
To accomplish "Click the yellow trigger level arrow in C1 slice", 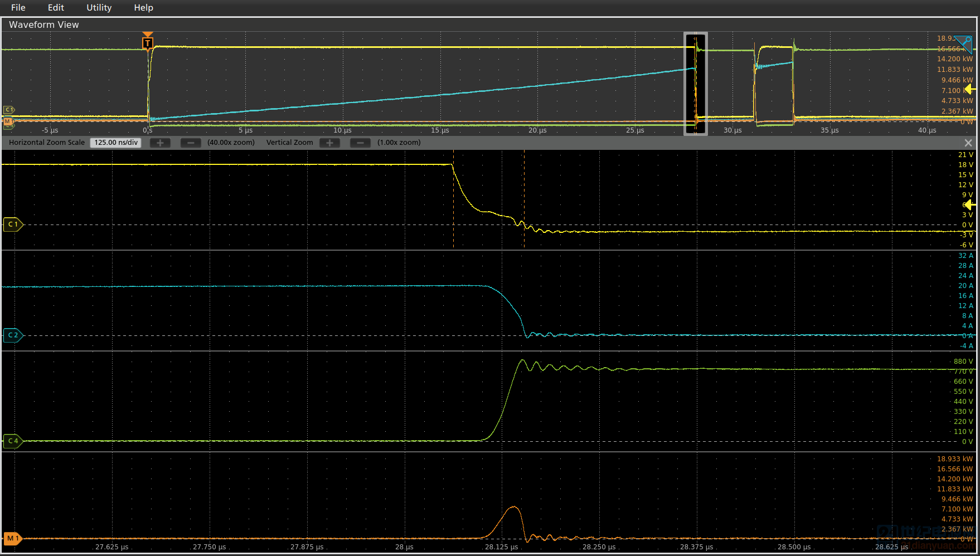I will coord(970,205).
